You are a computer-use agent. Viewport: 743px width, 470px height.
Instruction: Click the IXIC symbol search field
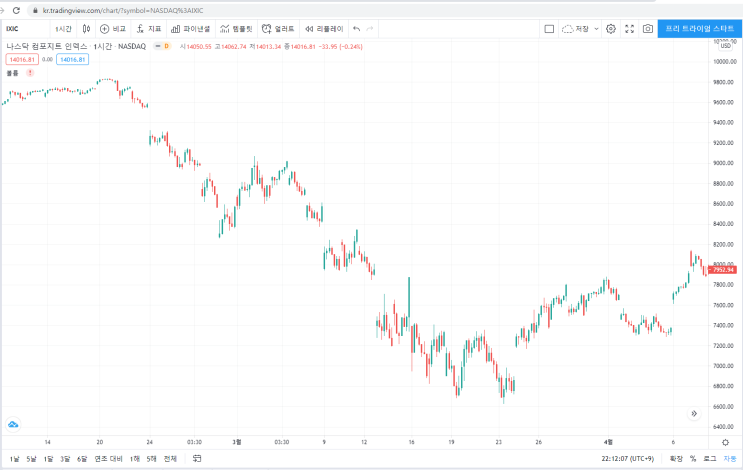click(24, 29)
